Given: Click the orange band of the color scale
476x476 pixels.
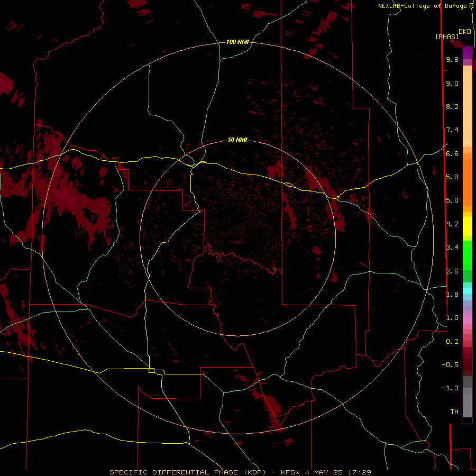Looking at the screenshot, I should (467, 182).
